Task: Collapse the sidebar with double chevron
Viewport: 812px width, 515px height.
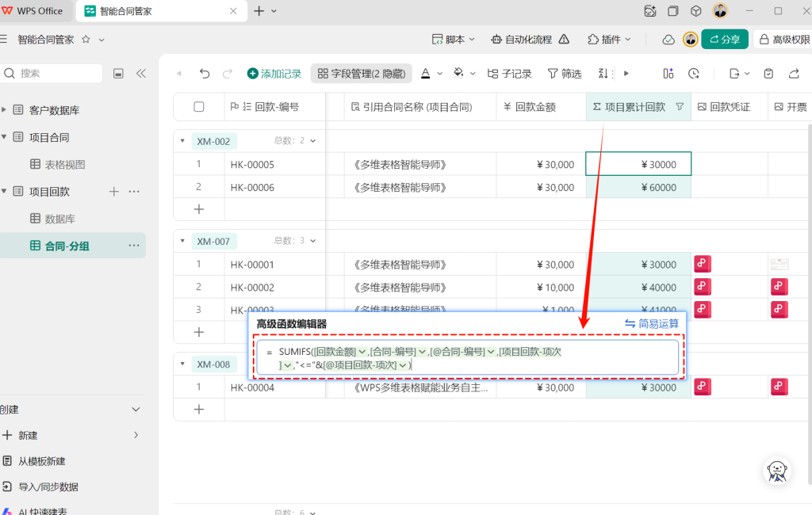Action: (141, 74)
